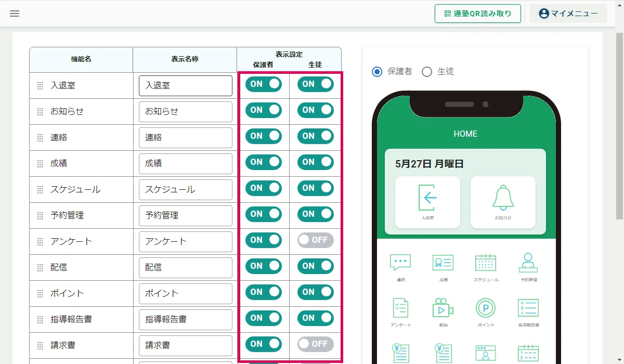
Task: Select the 成績 certificate icon in preview
Action: pos(443,263)
